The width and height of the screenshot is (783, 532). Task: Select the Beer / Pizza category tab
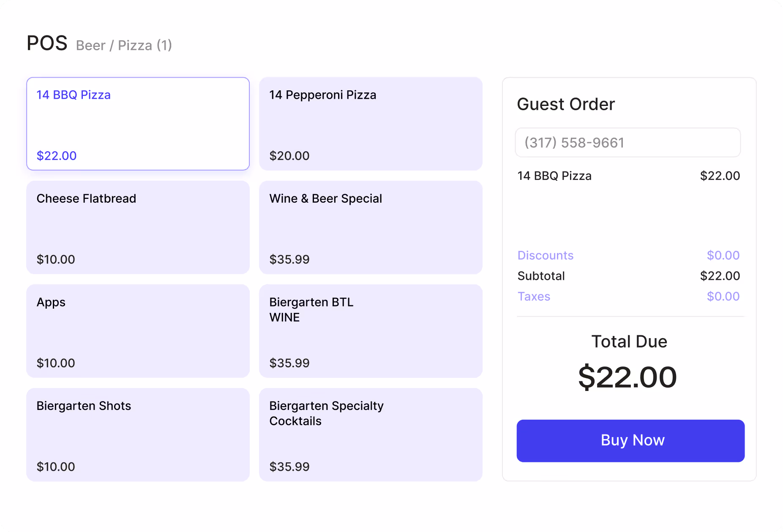[123, 45]
